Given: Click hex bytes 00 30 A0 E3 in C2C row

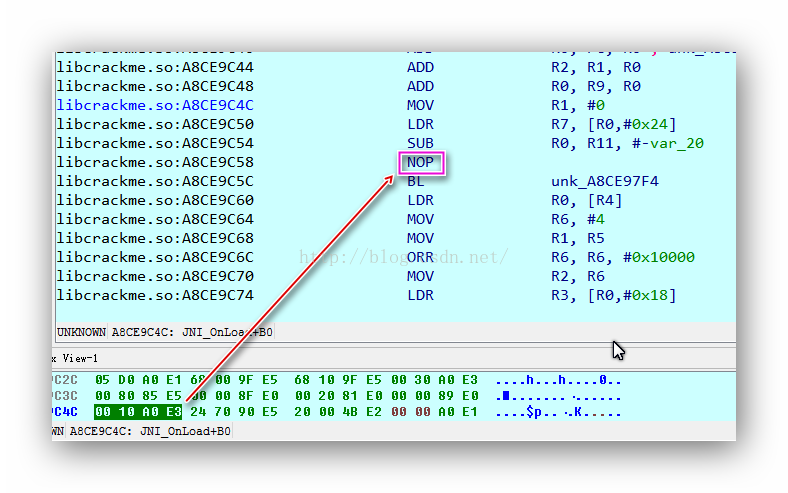Looking at the screenshot, I should 434,380.
